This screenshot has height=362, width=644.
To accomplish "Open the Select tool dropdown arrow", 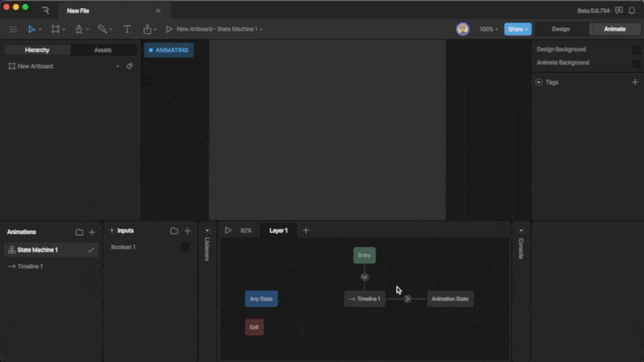I will tap(39, 30).
